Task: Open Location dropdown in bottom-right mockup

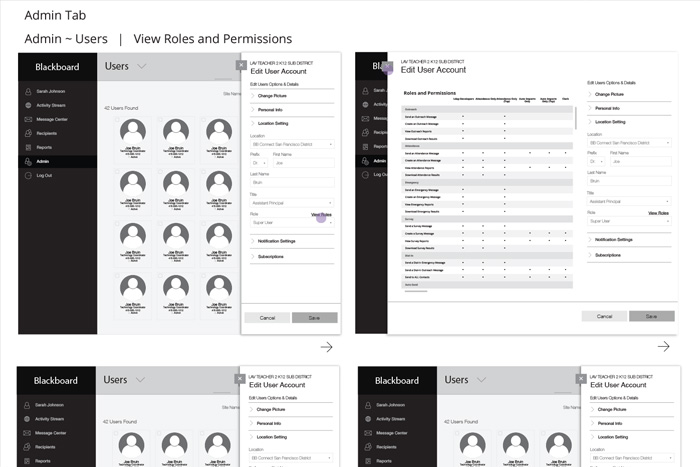Action: point(632,458)
